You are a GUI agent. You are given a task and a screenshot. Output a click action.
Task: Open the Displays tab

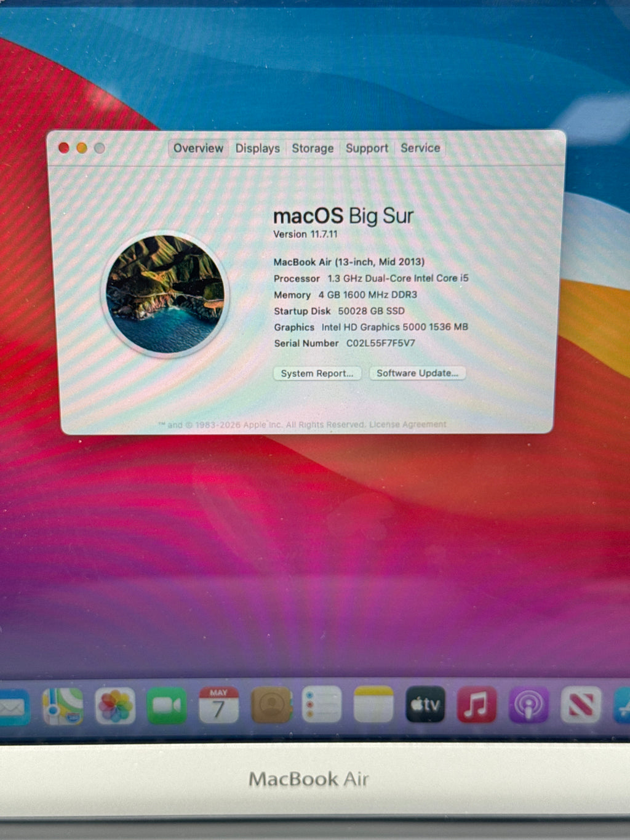(x=257, y=148)
